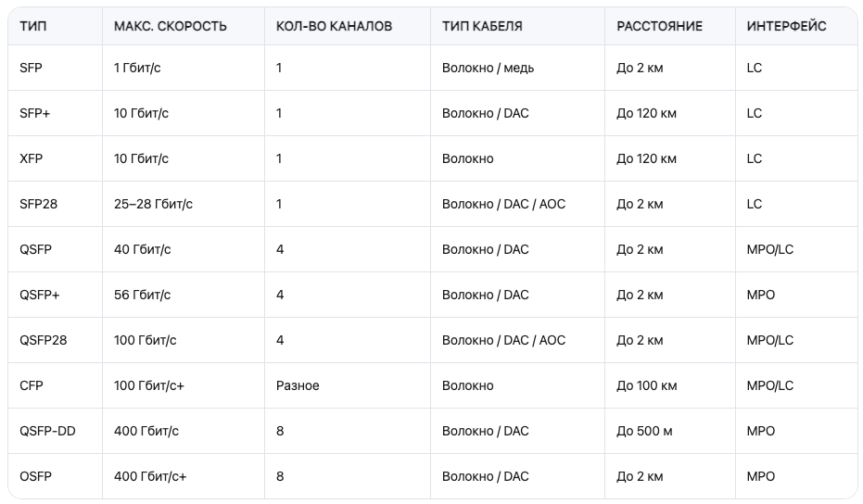Select the До 100 км distance cell
Screen dimensions: 863x504
click(x=647, y=385)
